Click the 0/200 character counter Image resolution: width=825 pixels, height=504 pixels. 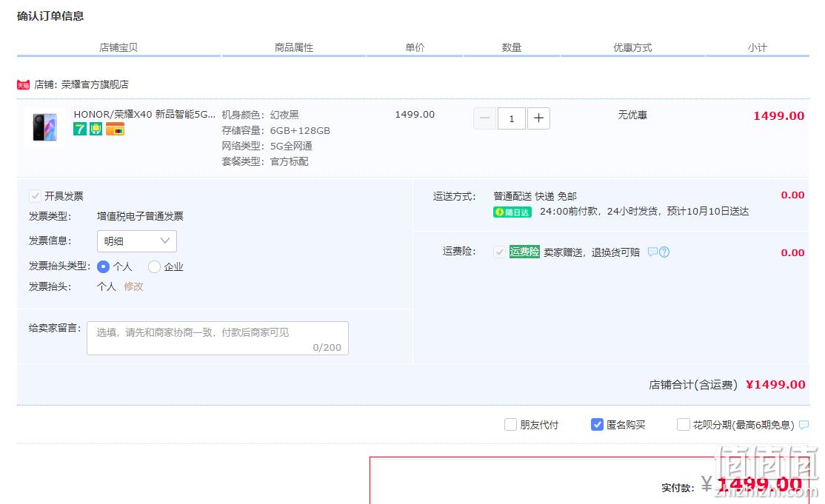[327, 347]
